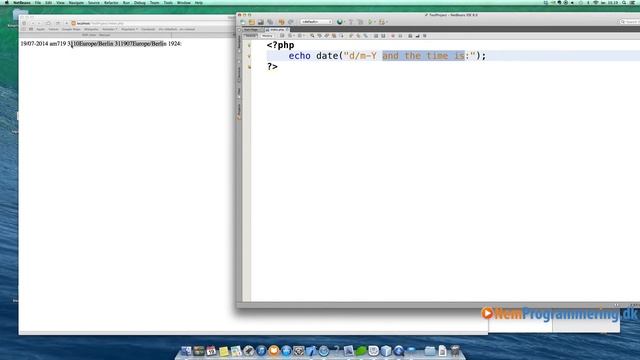Click the Debug Project toolbar icon
Viewport: 640px width, 360px height.
tap(382, 22)
